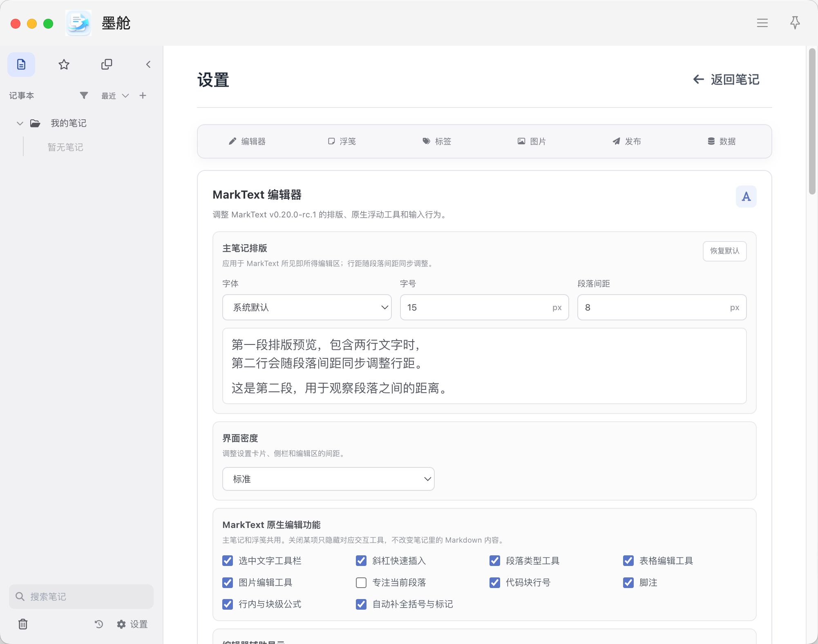Disable the 段落类型工具 checkbox

pos(495,561)
